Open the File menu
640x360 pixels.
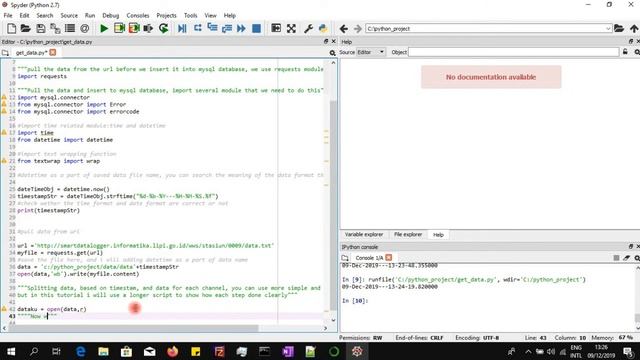[x=8, y=16]
